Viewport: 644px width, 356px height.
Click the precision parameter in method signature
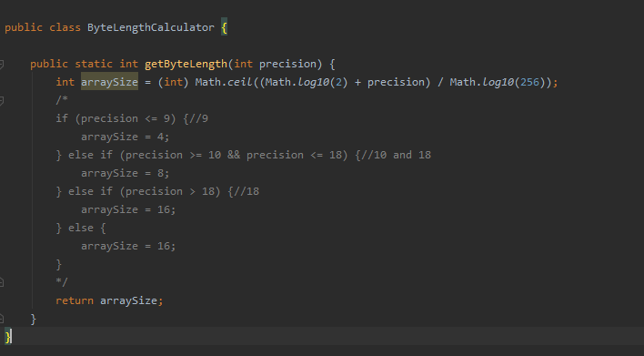coord(288,64)
